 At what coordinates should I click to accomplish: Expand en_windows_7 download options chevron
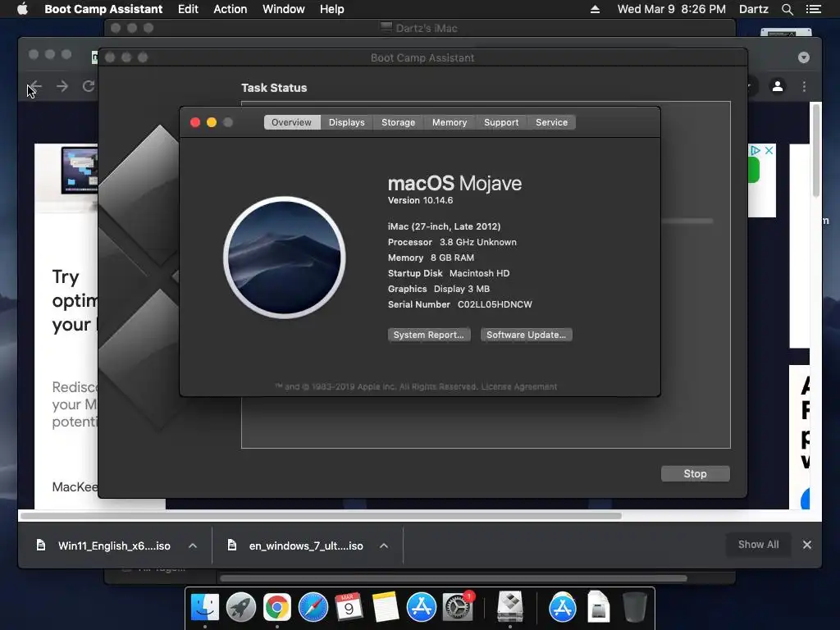[384, 546]
